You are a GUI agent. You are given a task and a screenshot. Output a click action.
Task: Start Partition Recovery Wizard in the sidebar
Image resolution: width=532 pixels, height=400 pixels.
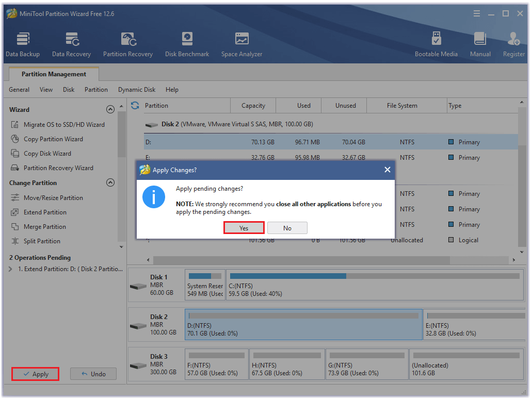[52, 168]
